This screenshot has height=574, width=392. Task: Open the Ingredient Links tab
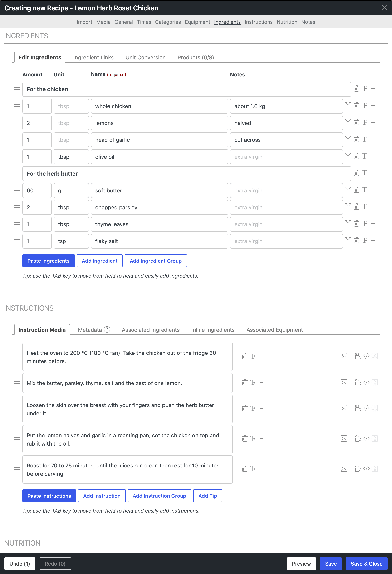[93, 57]
